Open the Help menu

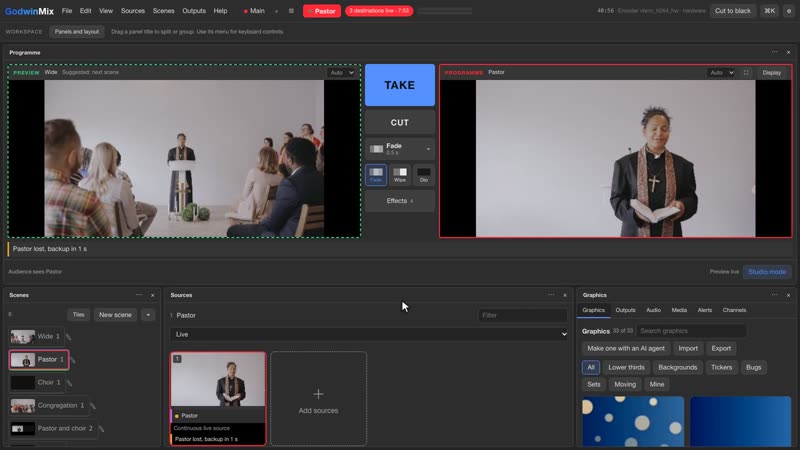click(220, 11)
